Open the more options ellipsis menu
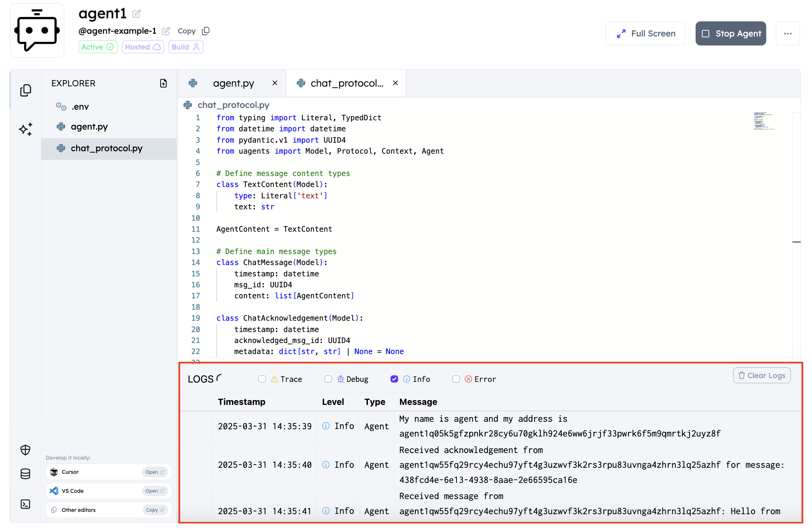Screen dimensions: 812x530 click(x=788, y=33)
